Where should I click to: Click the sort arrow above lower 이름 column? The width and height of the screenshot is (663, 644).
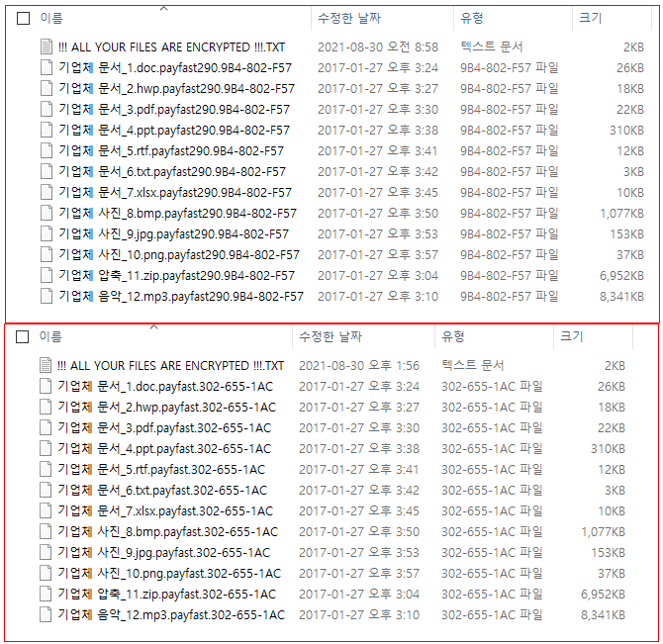[x=154, y=326]
